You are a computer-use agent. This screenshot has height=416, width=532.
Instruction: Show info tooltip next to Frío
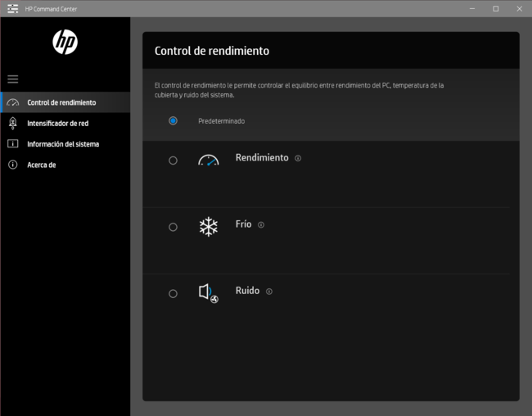click(x=261, y=224)
